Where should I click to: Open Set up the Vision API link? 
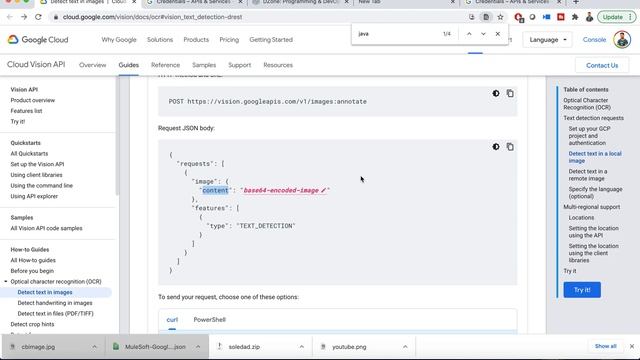37,164
